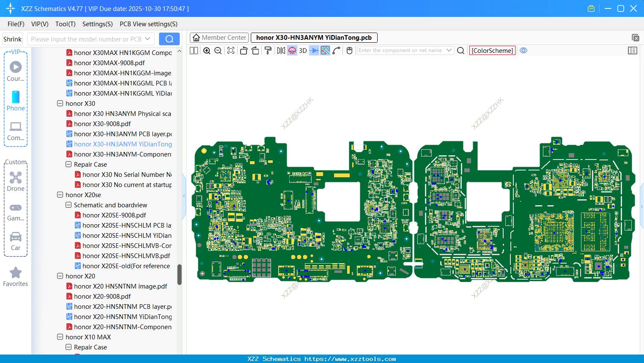Collapse the honor X30 folder
The image size is (644, 363).
pyautogui.click(x=60, y=103)
